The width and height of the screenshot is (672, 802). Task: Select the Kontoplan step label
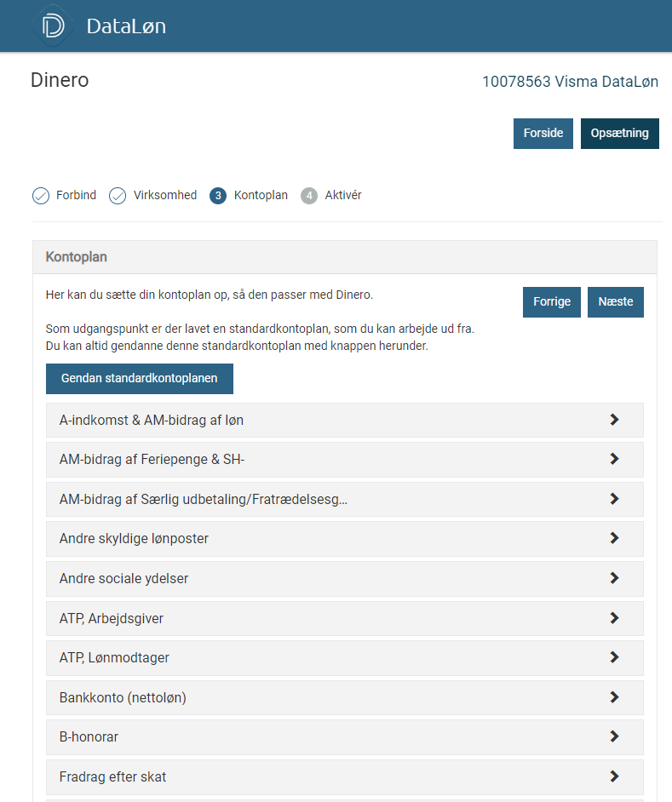click(x=261, y=195)
